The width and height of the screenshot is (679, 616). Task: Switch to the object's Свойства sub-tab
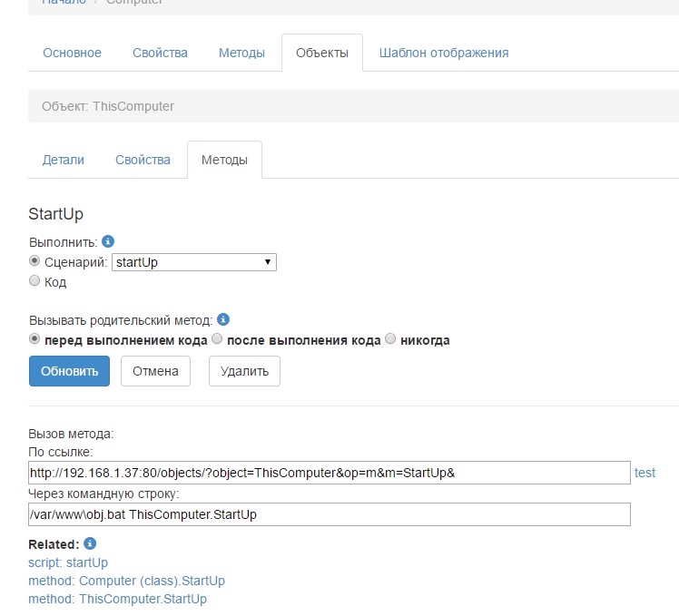coord(143,160)
